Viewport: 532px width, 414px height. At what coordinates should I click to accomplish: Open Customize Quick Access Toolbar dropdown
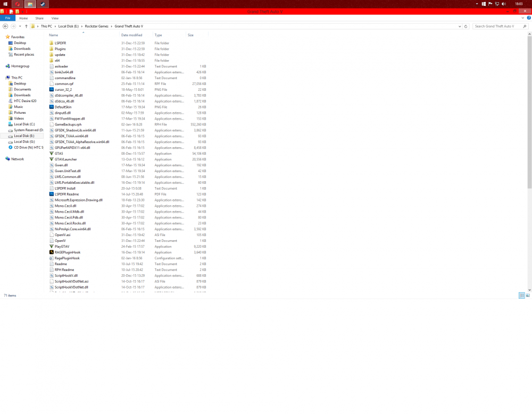coord(22,12)
